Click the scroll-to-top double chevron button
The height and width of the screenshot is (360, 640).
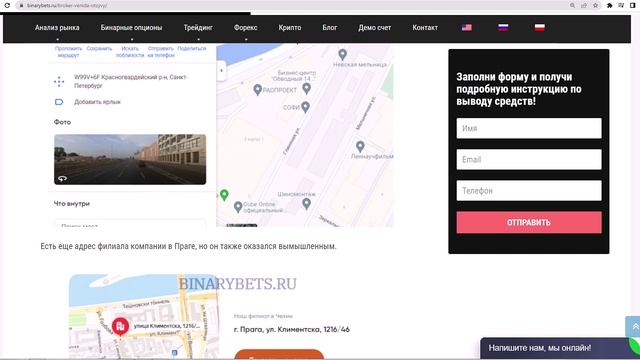click(634, 327)
